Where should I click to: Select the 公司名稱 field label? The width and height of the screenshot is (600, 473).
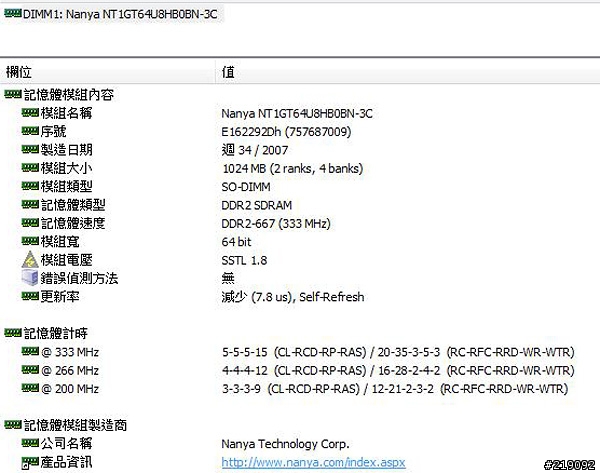point(66,444)
